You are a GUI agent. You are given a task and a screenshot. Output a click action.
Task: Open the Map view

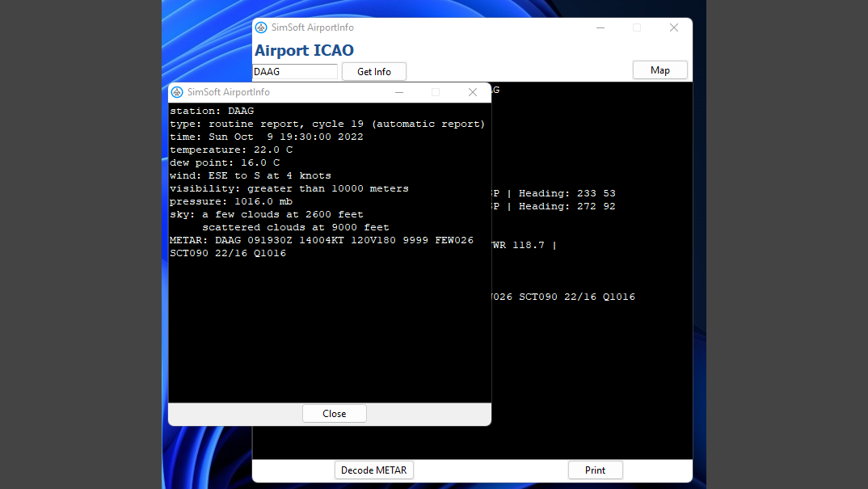(659, 70)
